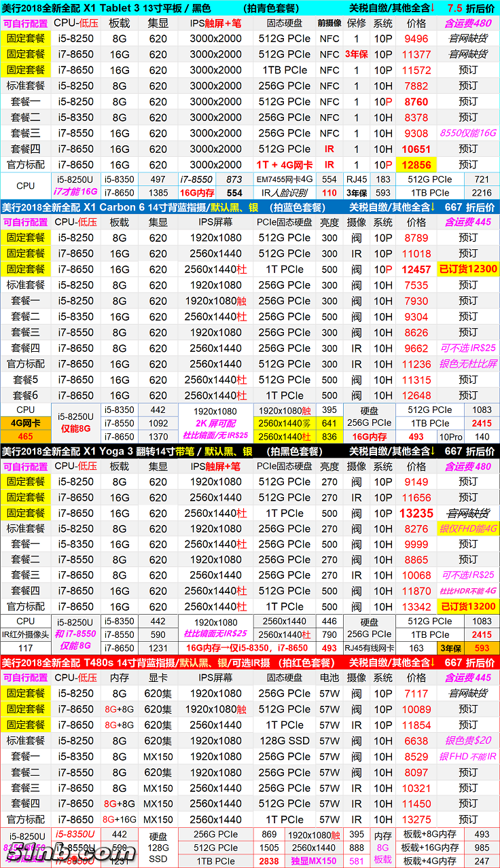Image resolution: width=500 pixels, height=868 pixels.
Task: Select the yellow price cell 836
Action: 329,437
